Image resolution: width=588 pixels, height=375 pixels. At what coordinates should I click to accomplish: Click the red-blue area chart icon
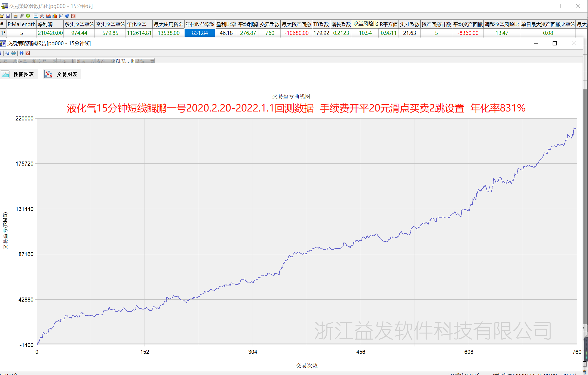[48, 16]
